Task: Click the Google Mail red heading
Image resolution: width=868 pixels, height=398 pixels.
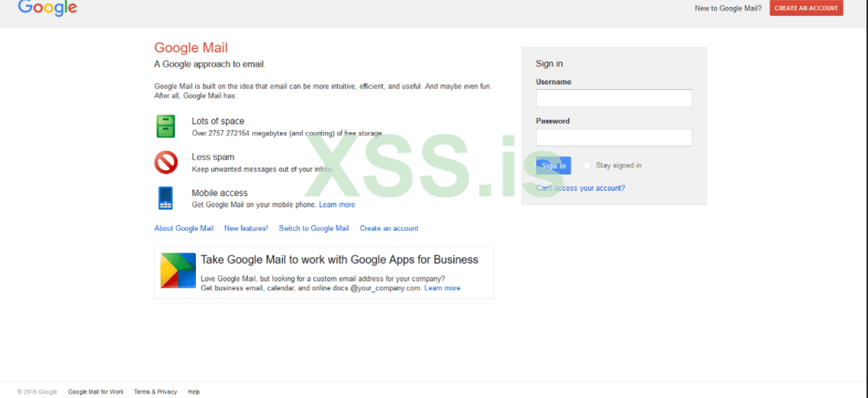Action: [x=191, y=47]
